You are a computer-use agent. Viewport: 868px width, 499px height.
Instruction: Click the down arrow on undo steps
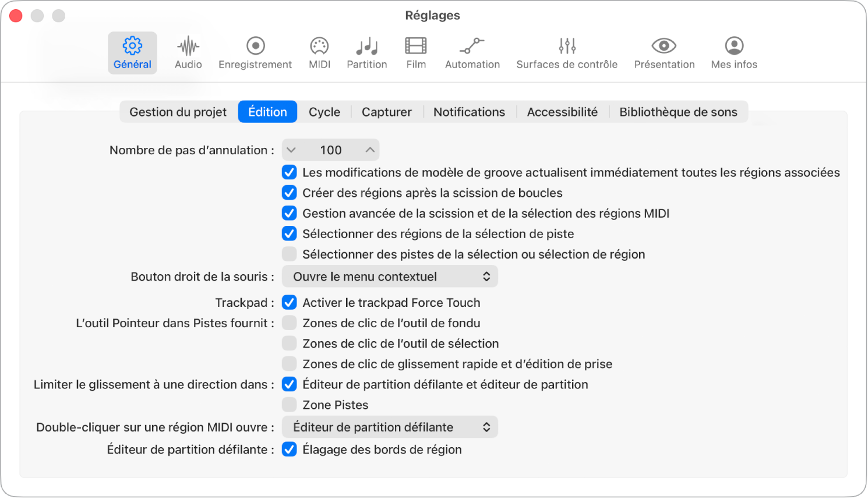[x=291, y=150]
